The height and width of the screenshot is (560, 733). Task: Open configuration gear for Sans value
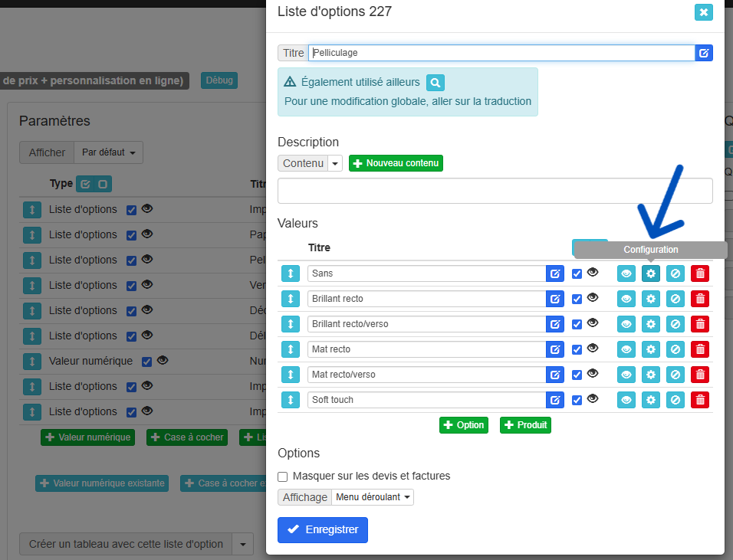point(651,273)
